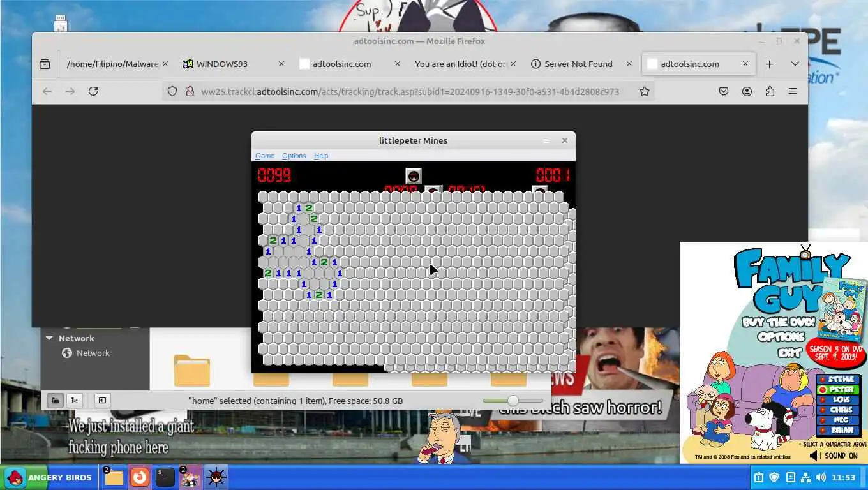The height and width of the screenshot is (490, 868).
Task: Show places in file manager sidebar
Action: [55, 401]
